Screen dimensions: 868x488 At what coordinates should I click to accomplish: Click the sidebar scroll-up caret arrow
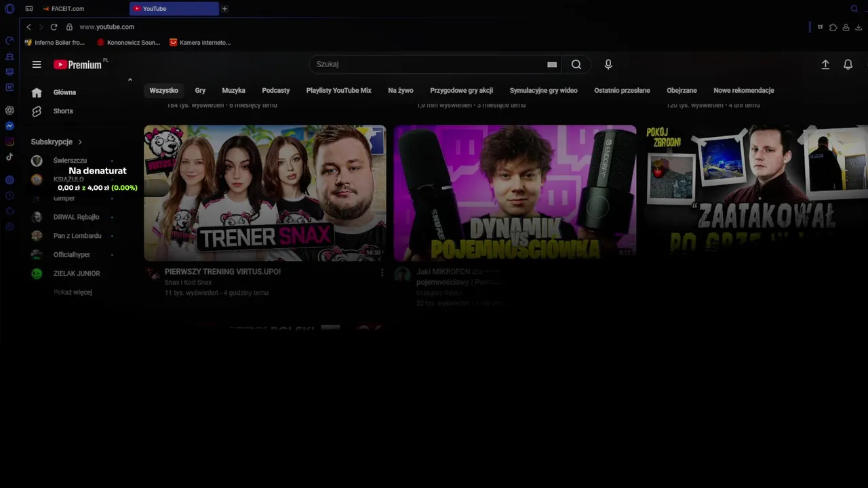pos(130,80)
